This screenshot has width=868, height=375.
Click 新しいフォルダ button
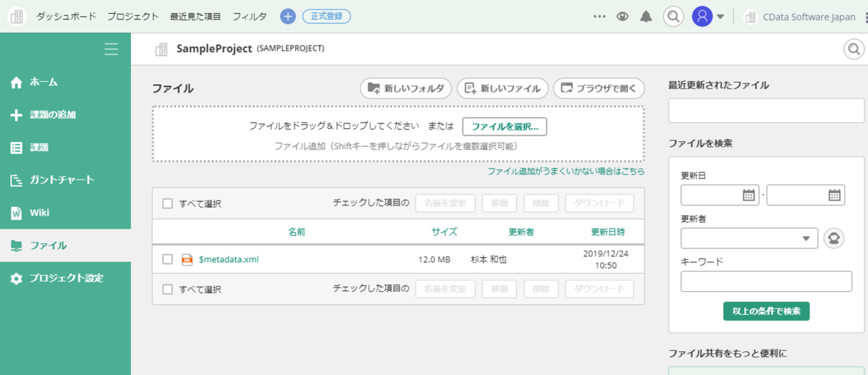pos(406,88)
